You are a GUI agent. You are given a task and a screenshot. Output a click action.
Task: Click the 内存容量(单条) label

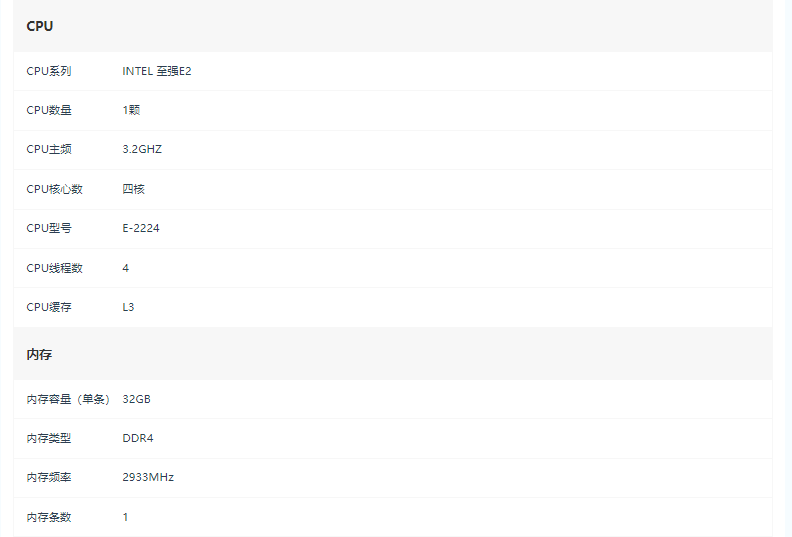point(68,399)
